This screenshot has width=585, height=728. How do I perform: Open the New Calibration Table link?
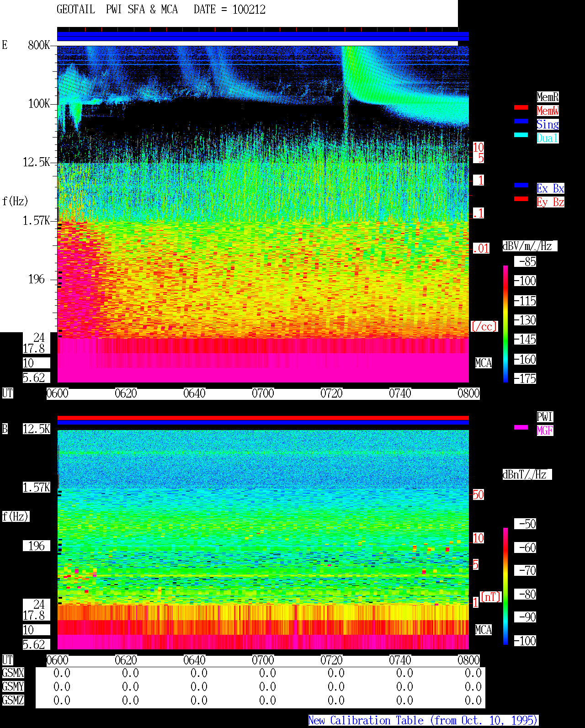423,720
